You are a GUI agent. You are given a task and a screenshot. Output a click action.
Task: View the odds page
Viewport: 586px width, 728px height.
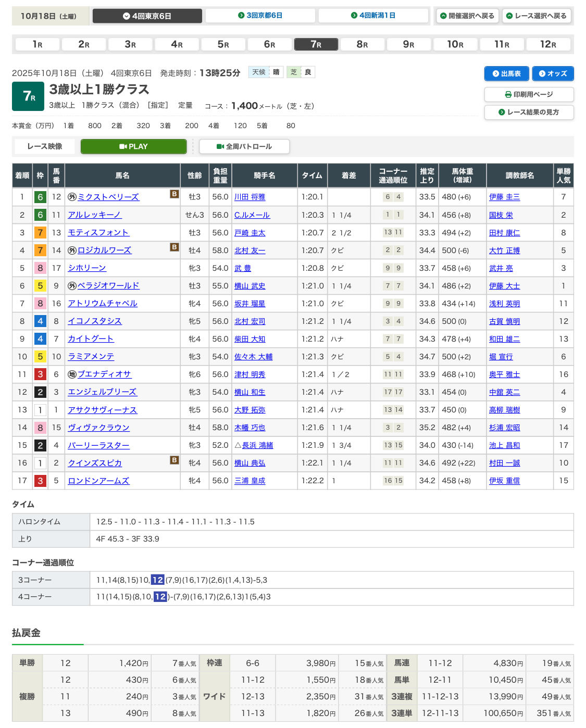[x=553, y=73]
